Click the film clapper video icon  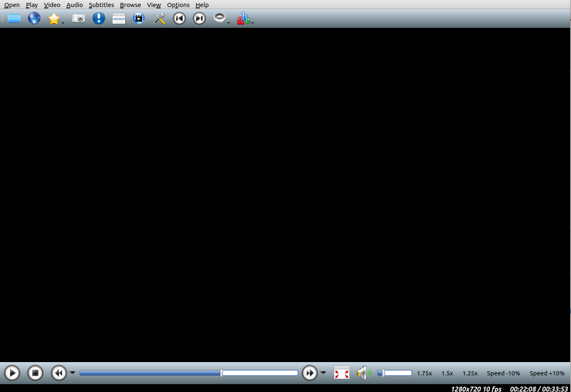[x=139, y=18]
